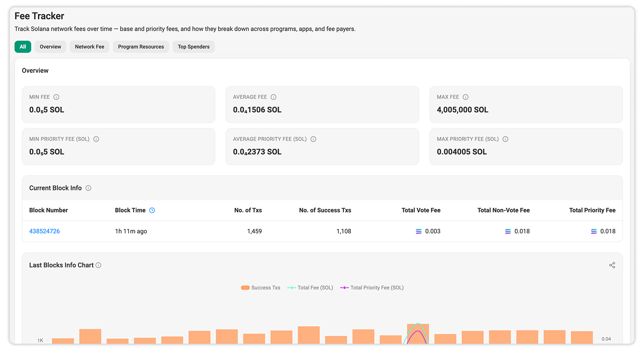Screen dimensions: 644x351
Task: Select the All filter tab
Action: [x=23, y=47]
